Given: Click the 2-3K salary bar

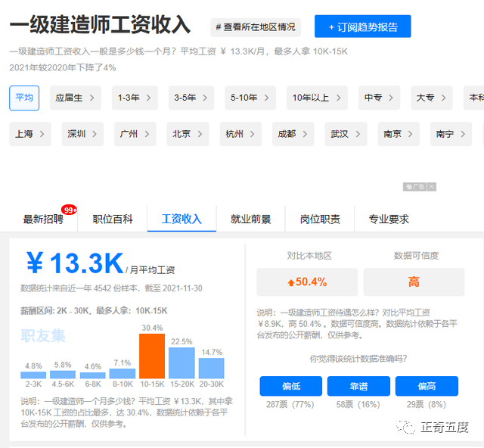Looking at the screenshot, I should [33, 375].
